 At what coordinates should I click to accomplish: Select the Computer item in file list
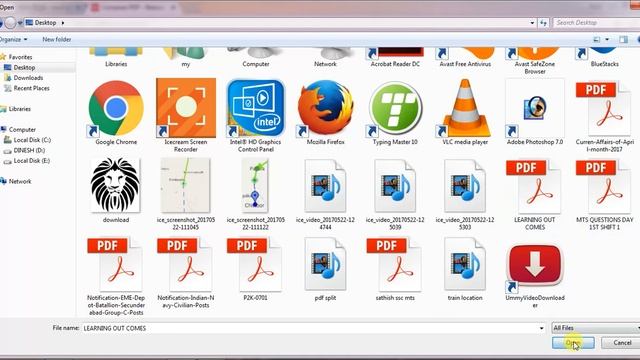256,58
